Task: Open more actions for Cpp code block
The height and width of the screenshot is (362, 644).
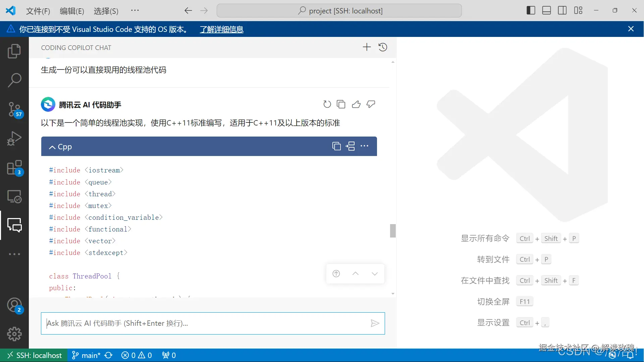Action: [x=364, y=146]
